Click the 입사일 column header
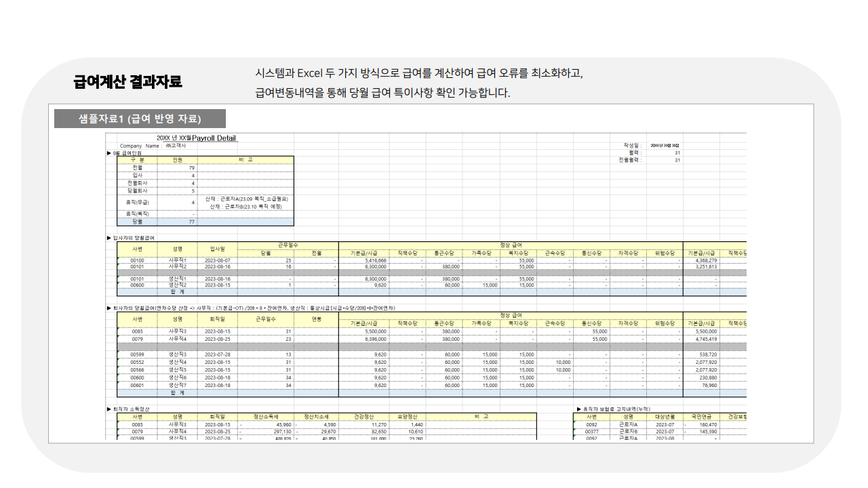868x488 pixels. (217, 249)
